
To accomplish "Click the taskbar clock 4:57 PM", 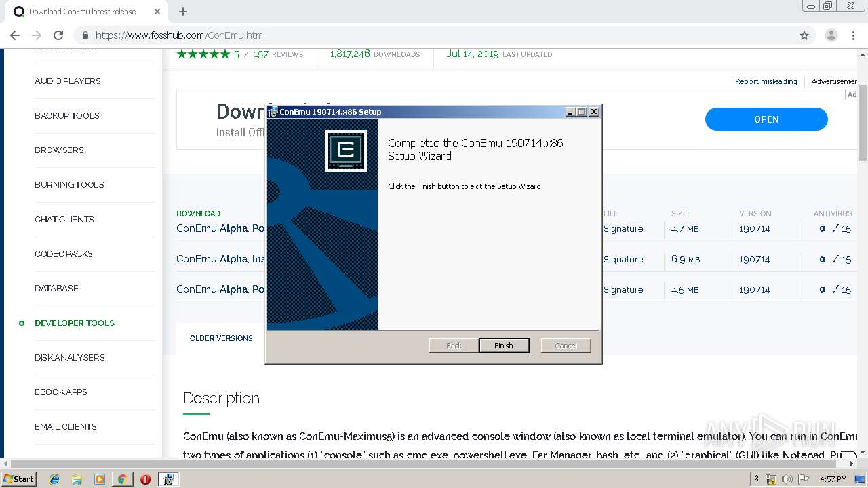I will (x=833, y=479).
